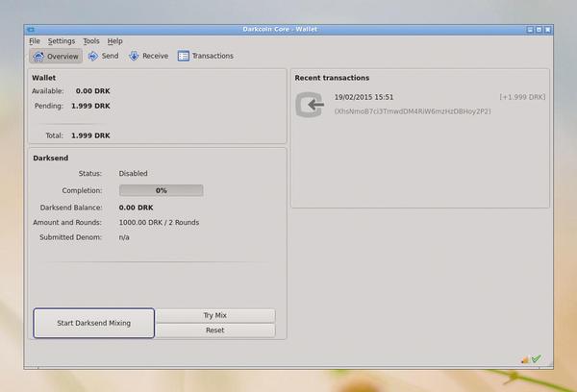
Task: Click the Transactions list icon
Action: coord(183,56)
